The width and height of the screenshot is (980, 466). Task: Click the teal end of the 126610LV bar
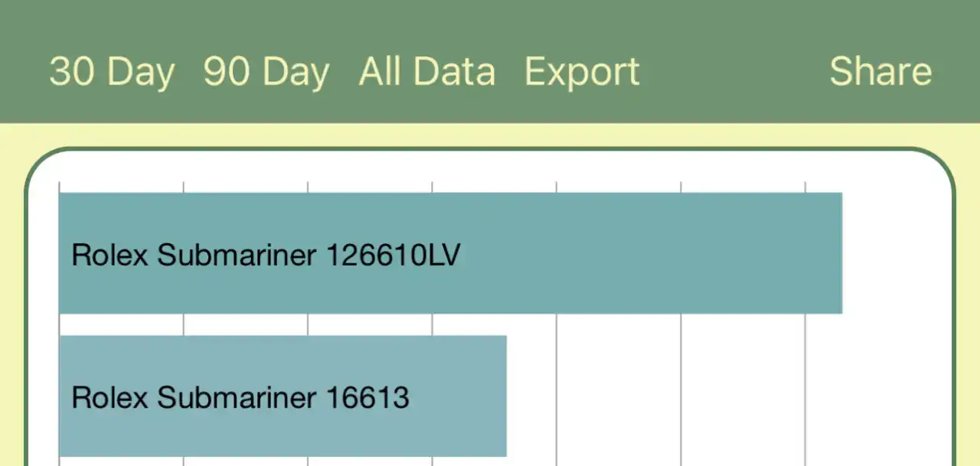click(x=827, y=253)
